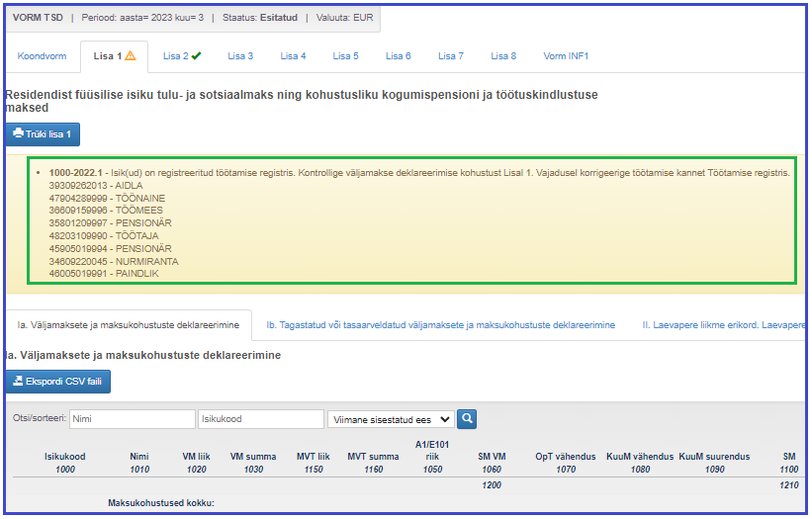Select Ia. Väljamaksete ja maksukohustuste deklareerimine subtab
Screen dimensions: 812x519
[129, 325]
